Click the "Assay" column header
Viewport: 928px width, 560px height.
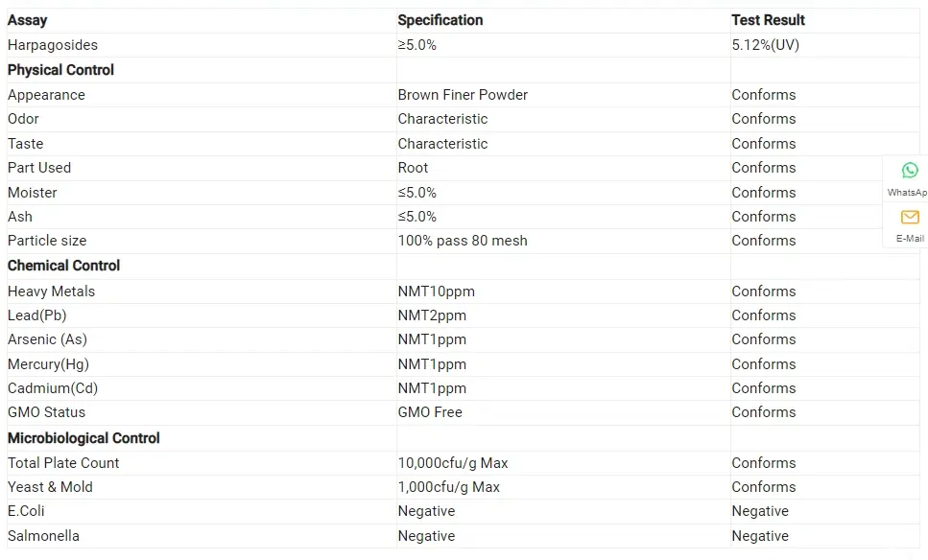click(27, 20)
